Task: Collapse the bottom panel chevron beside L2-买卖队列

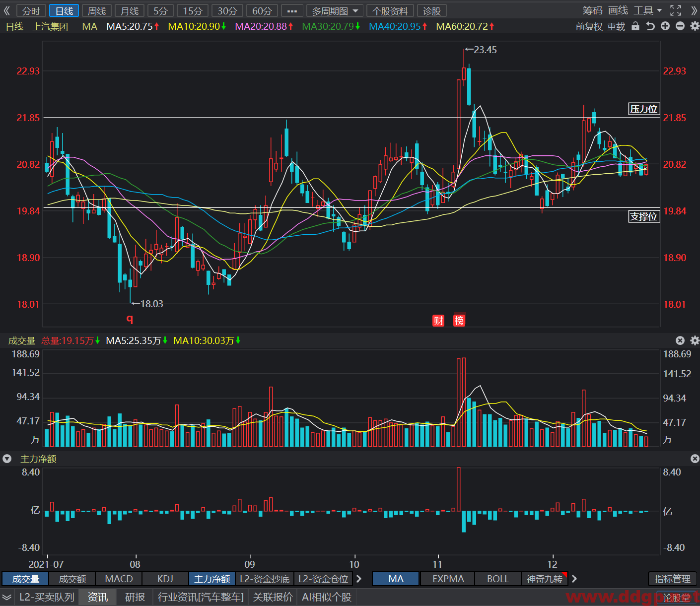Action: 7,597
